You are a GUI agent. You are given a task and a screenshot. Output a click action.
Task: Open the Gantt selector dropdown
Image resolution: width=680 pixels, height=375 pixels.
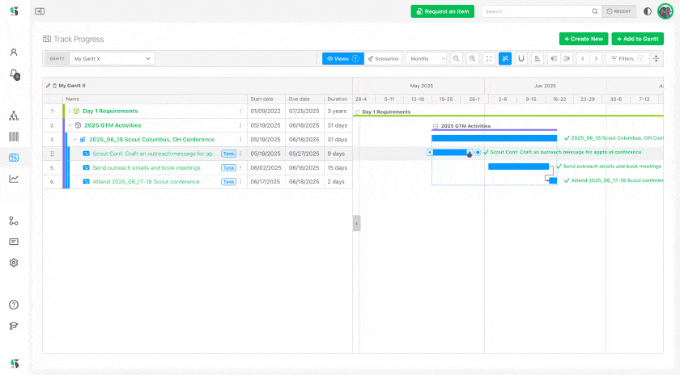pyautogui.click(x=112, y=59)
